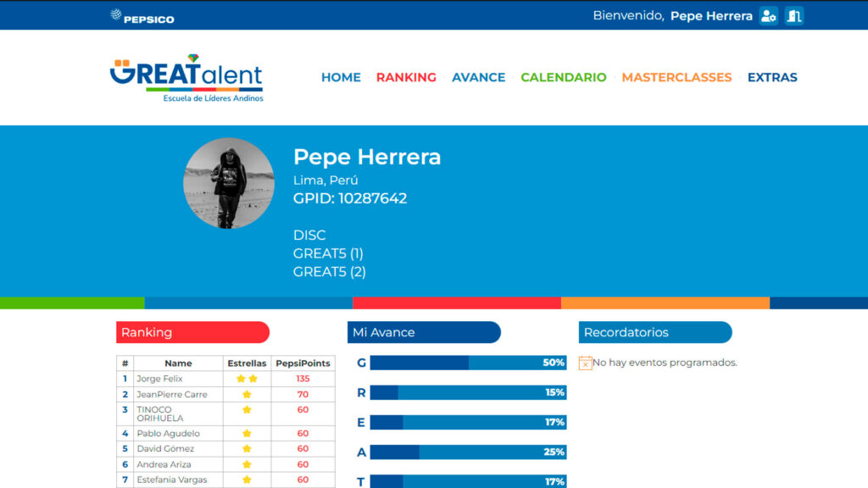This screenshot has height=488, width=868.
Task: Click the star in Pablo Agudelo's row
Action: pos(247,433)
